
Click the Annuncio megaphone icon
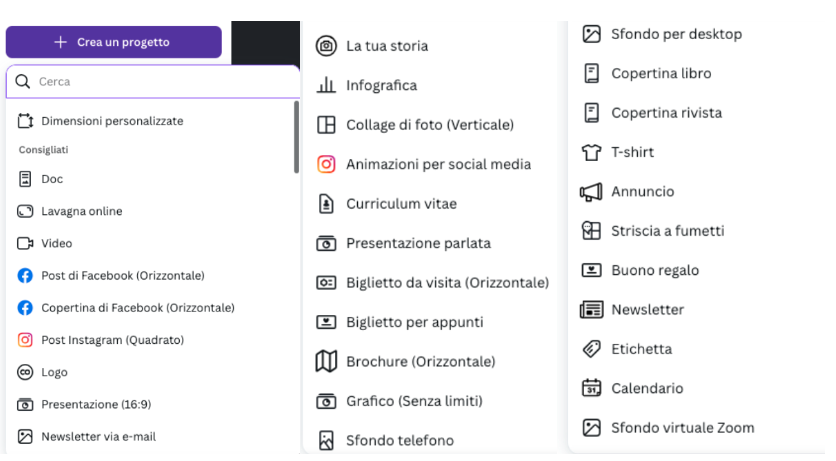[591, 191]
